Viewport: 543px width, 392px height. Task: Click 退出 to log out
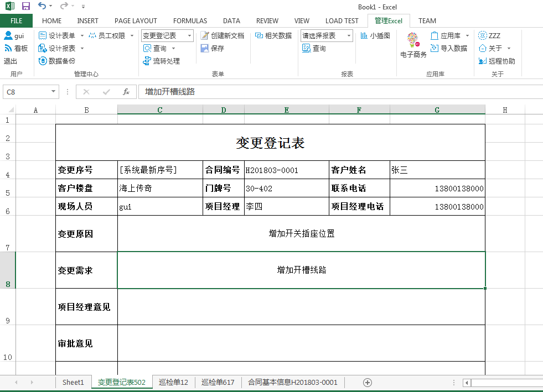pos(11,61)
